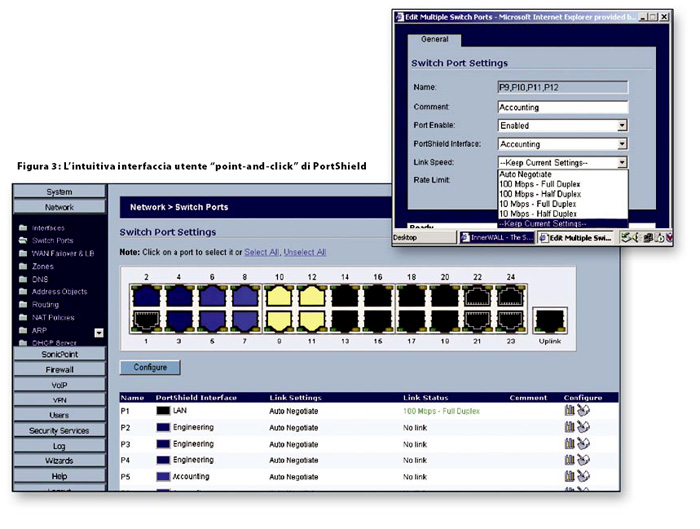This screenshot has height=529, width=700.
Task: Pick --Keep Current Settings-- highlighted list entry
Action: click(562, 224)
